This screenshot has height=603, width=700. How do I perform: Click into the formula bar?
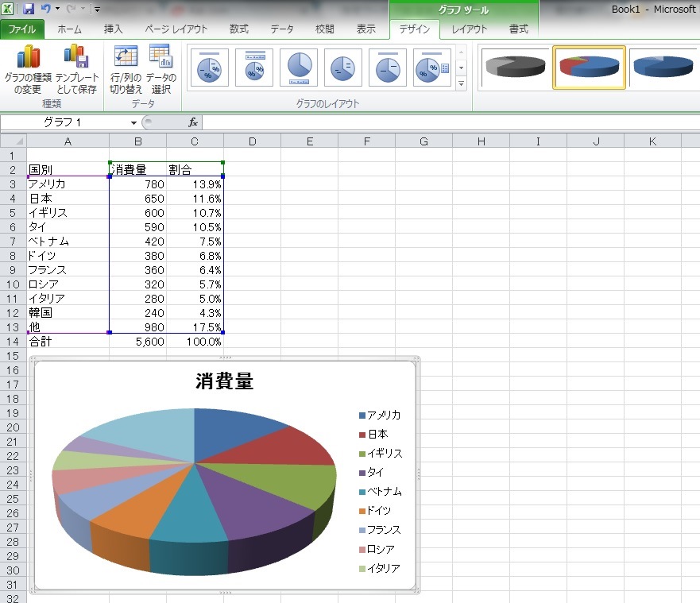click(x=451, y=122)
